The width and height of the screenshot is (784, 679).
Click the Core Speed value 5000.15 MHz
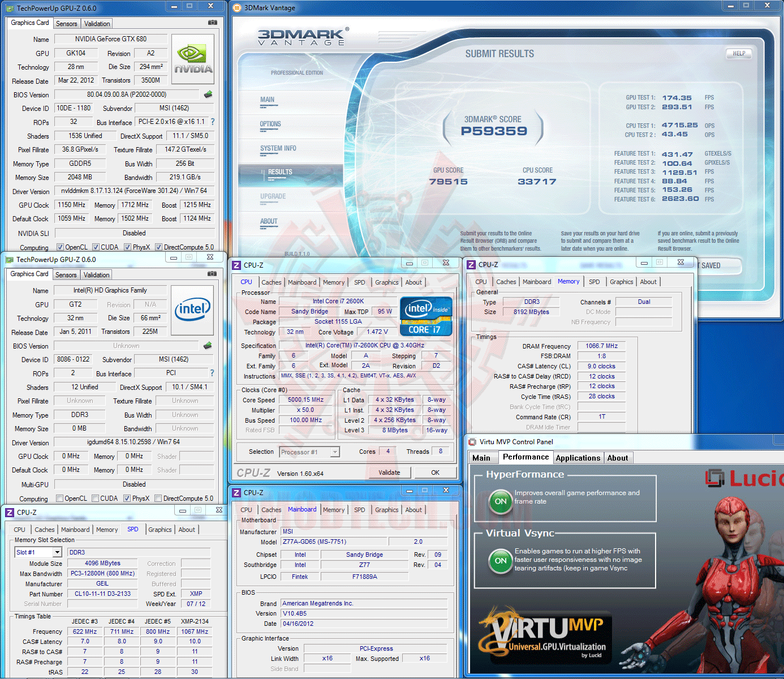pyautogui.click(x=306, y=399)
